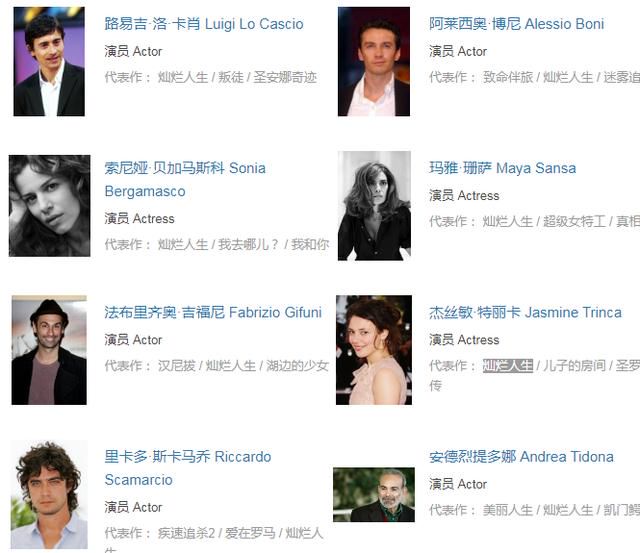Visit the Maya Sansa name link

(x=502, y=168)
